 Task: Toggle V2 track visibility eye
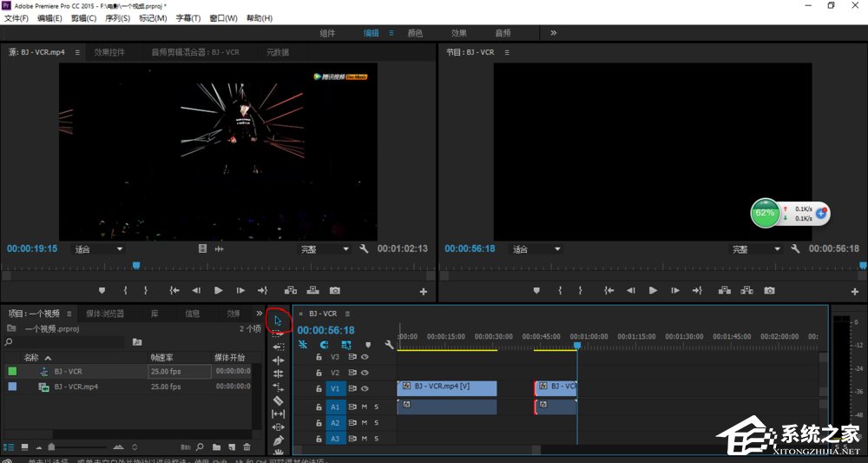pyautogui.click(x=365, y=373)
